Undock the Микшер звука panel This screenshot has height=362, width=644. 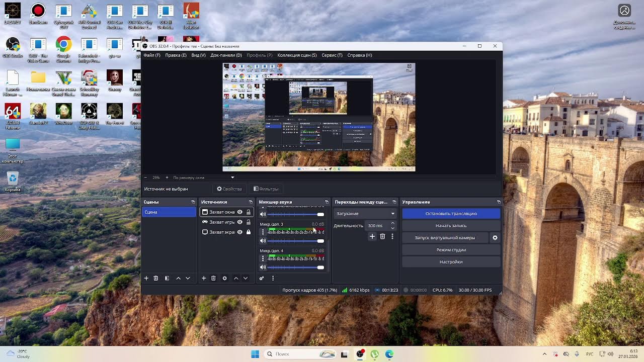pyautogui.click(x=327, y=202)
